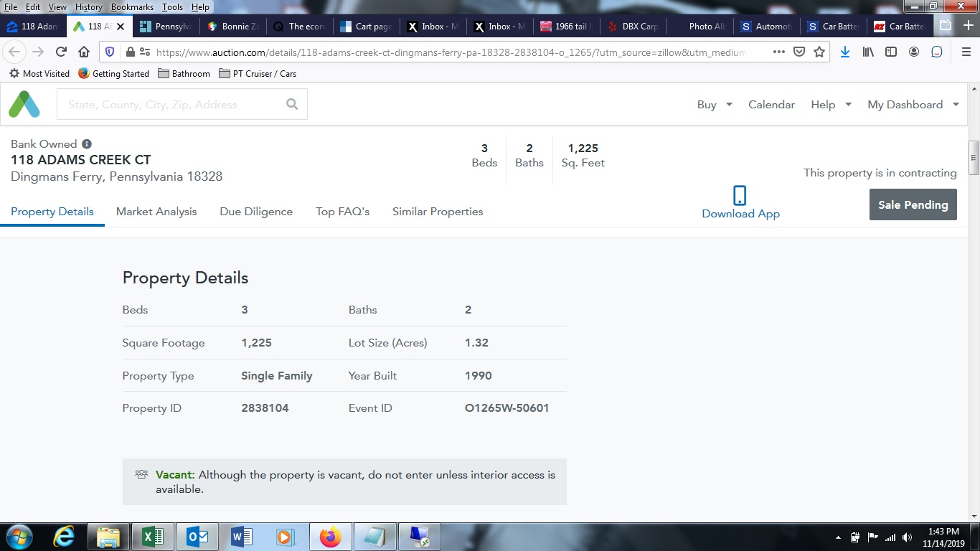Open the tracking protection shield panel
Viewport: 980px width, 551px height.
coord(110,52)
